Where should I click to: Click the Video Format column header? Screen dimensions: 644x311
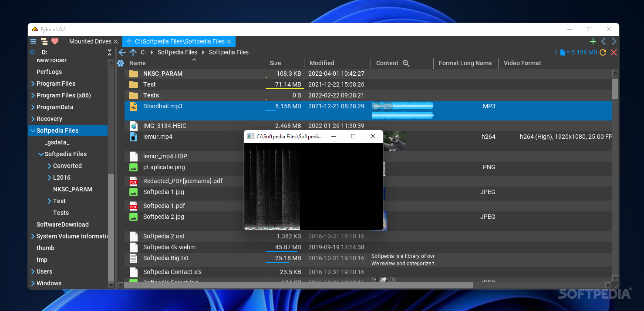pyautogui.click(x=522, y=63)
